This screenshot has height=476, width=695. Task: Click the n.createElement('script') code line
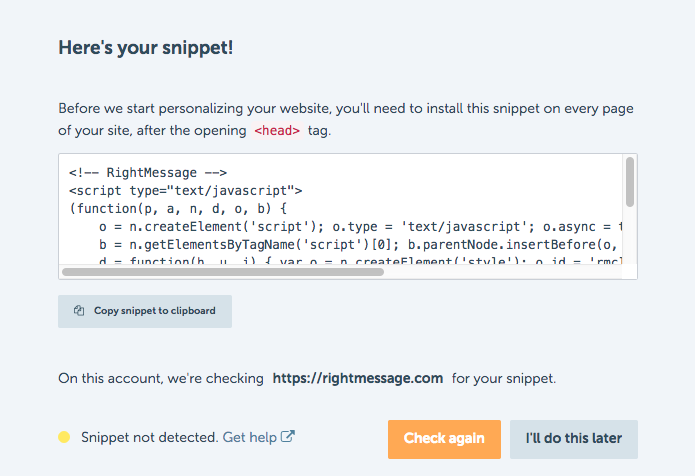pos(361,227)
